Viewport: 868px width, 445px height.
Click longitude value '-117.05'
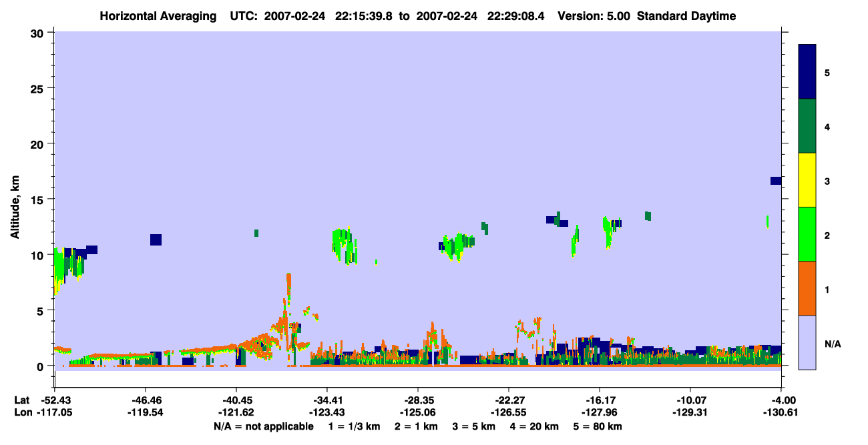pyautogui.click(x=55, y=413)
